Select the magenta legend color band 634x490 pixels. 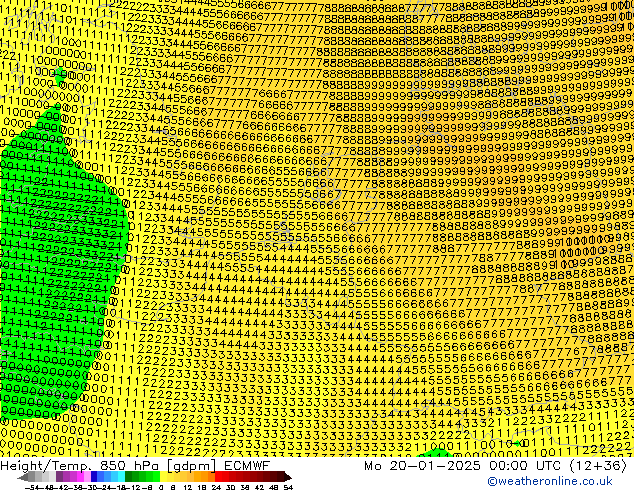point(80,476)
